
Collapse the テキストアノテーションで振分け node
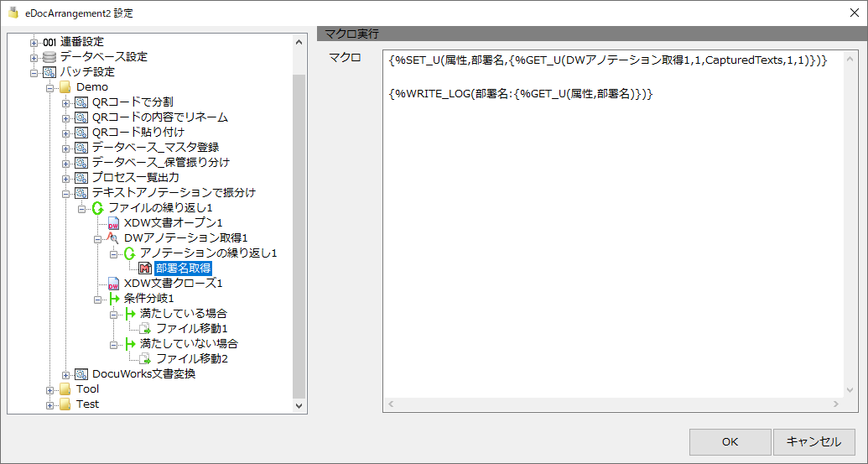coord(66,193)
